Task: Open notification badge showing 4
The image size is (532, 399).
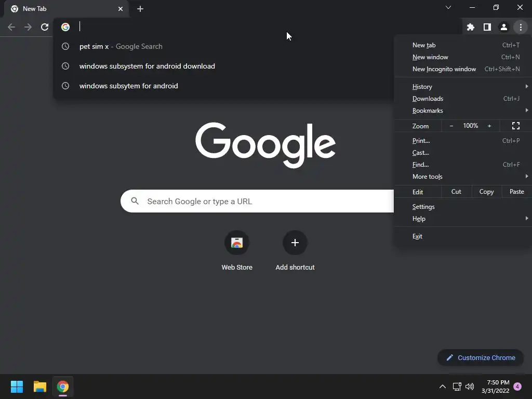Action: 517,387
